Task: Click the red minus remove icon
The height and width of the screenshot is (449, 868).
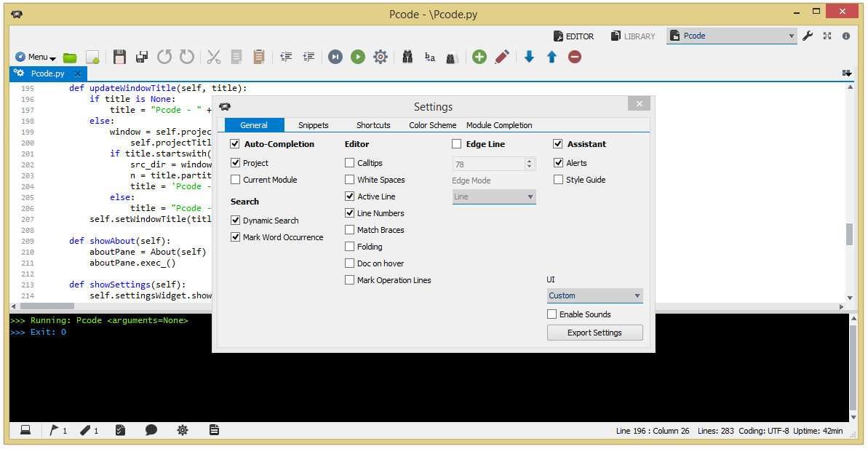Action: (x=575, y=57)
